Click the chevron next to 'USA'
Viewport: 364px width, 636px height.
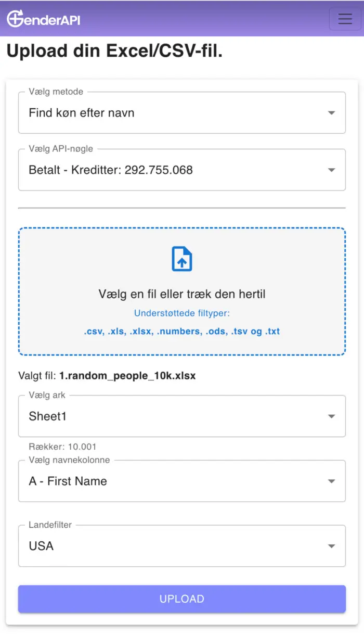click(x=332, y=546)
